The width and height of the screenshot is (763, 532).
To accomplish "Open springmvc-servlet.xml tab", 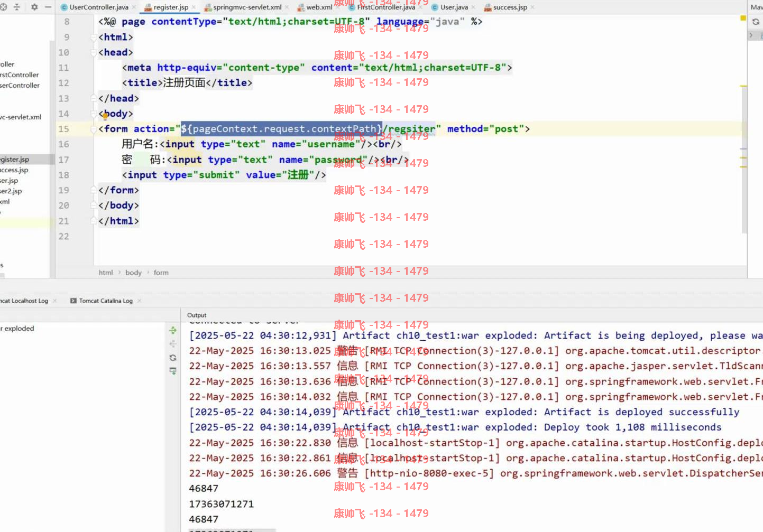I will point(247,7).
